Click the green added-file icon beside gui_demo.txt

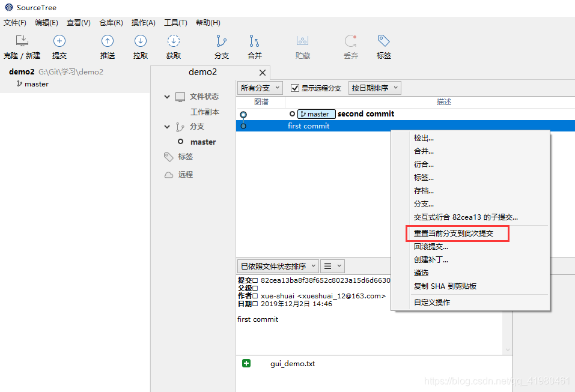click(x=246, y=363)
